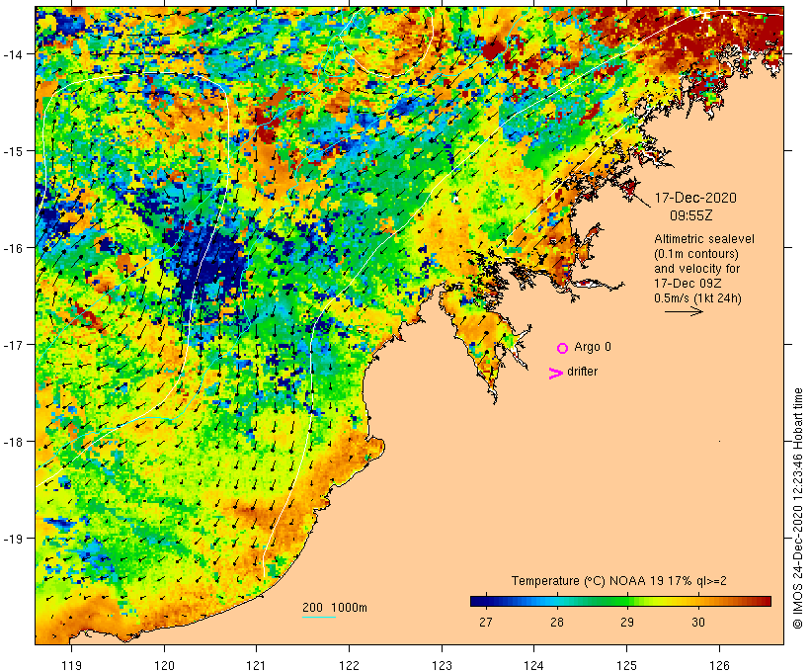Click the color bar value '28'
810x672 pixels.
click(x=557, y=622)
